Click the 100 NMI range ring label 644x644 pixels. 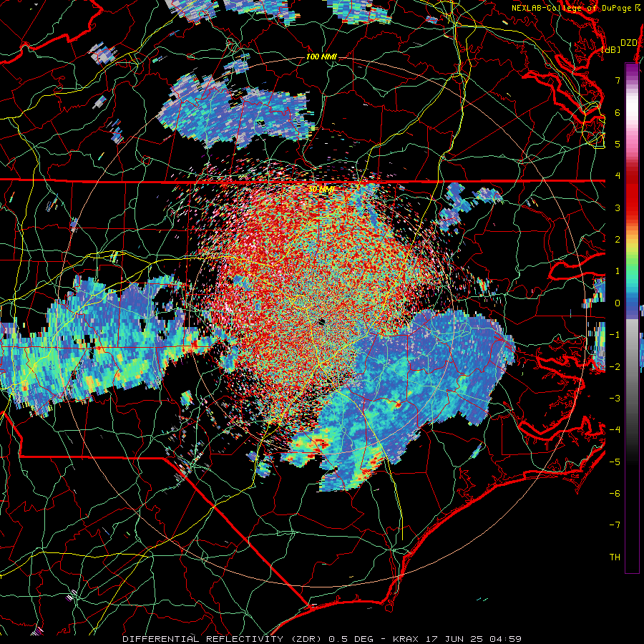tap(321, 57)
